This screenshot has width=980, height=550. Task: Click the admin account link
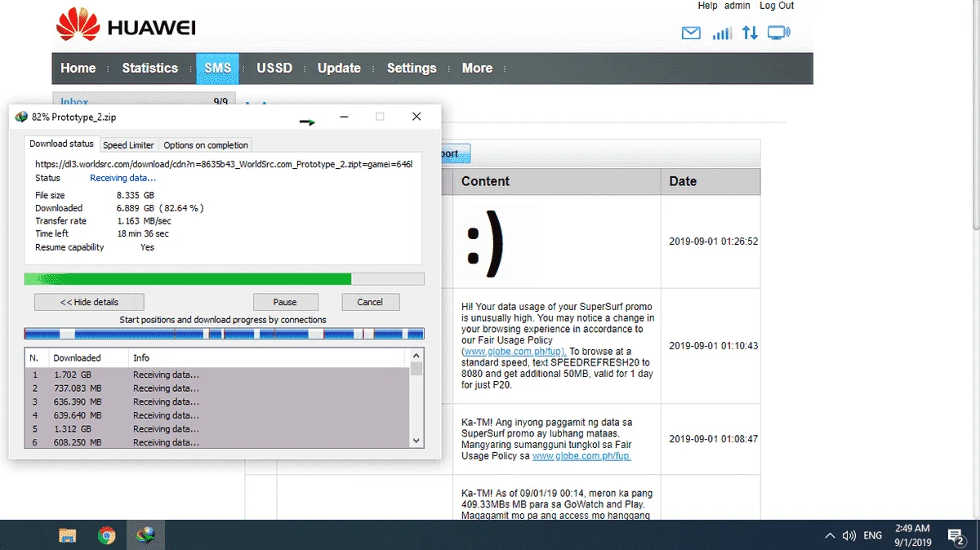coord(737,6)
